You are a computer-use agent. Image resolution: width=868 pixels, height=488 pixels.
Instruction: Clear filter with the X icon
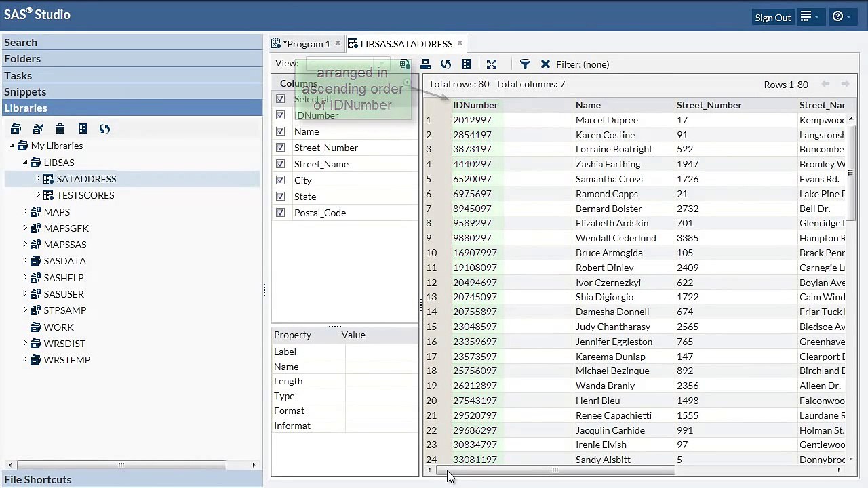click(545, 64)
